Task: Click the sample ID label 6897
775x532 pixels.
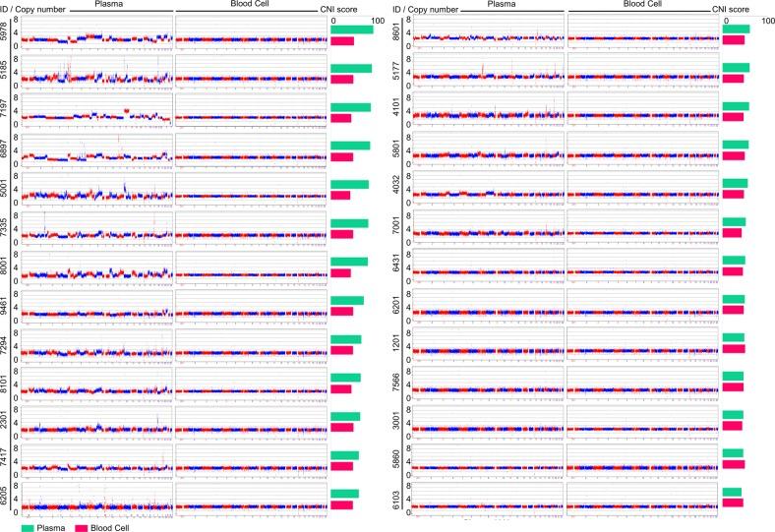Action: click(x=5, y=148)
